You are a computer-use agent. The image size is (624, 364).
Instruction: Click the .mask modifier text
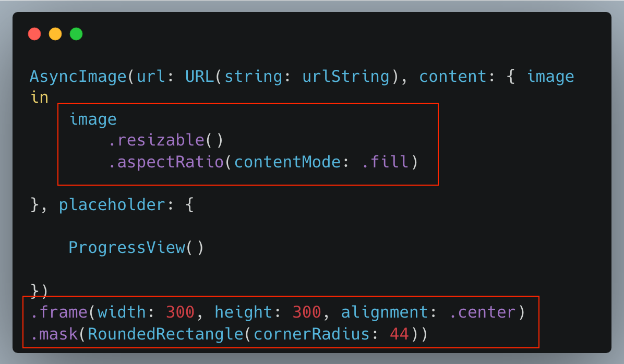point(54,334)
